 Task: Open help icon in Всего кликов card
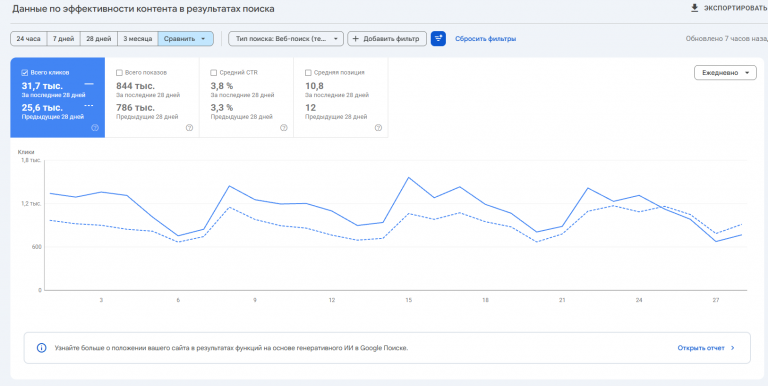click(x=95, y=128)
